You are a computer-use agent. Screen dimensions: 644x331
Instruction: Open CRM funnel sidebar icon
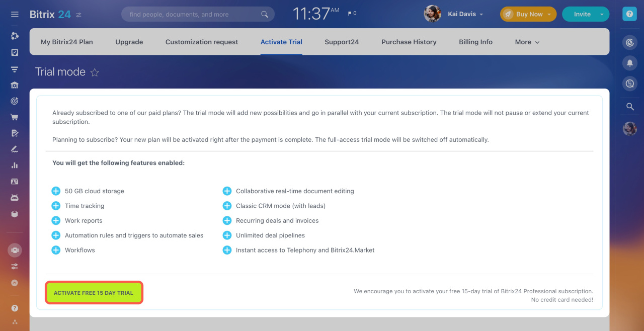[x=15, y=69]
